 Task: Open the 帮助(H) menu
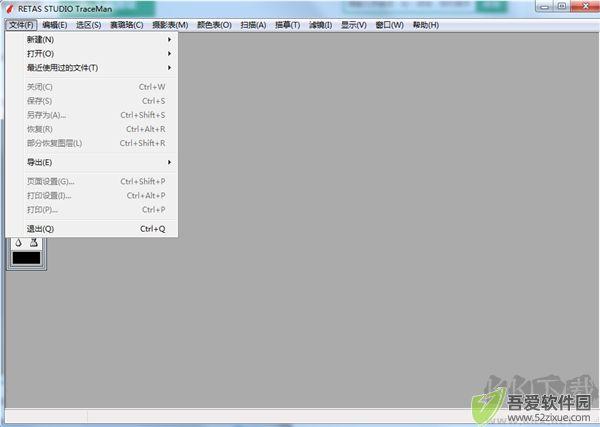click(426, 25)
